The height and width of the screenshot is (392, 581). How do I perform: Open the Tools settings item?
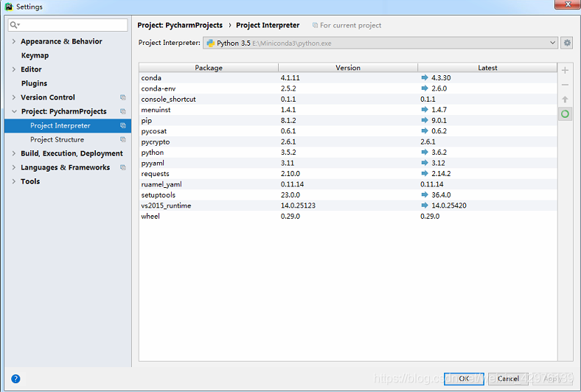[30, 181]
